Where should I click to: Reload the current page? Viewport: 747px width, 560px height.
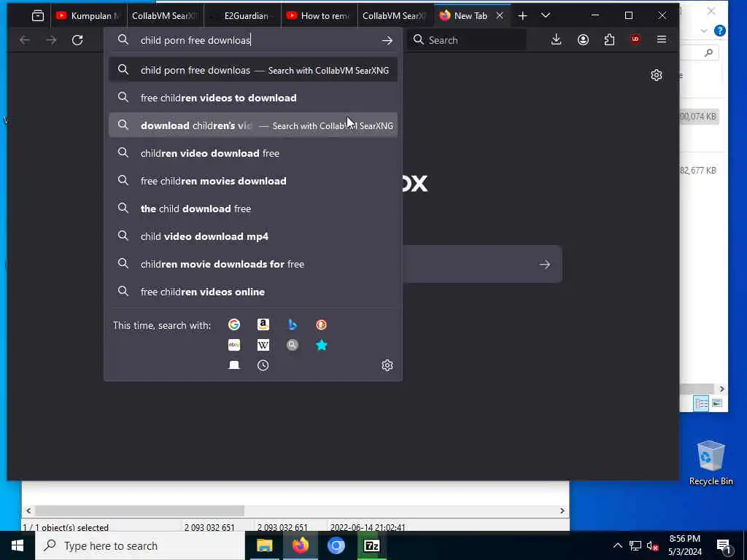[77, 40]
